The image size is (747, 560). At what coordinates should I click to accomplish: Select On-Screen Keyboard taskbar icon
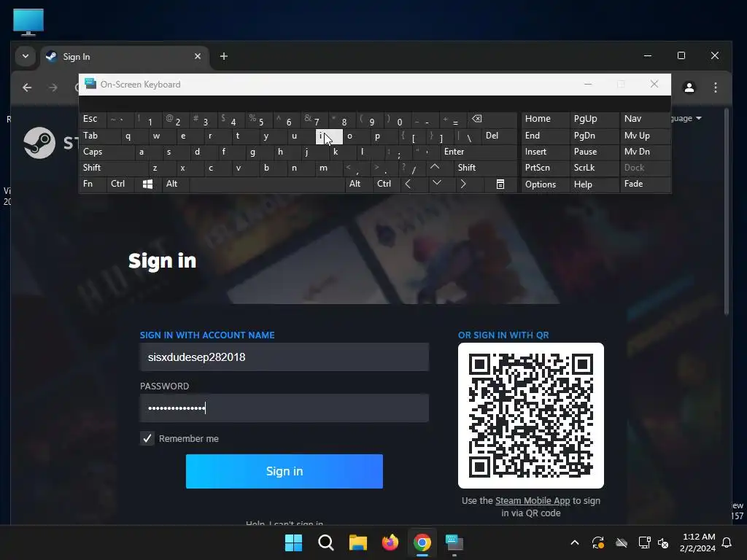[454, 542]
